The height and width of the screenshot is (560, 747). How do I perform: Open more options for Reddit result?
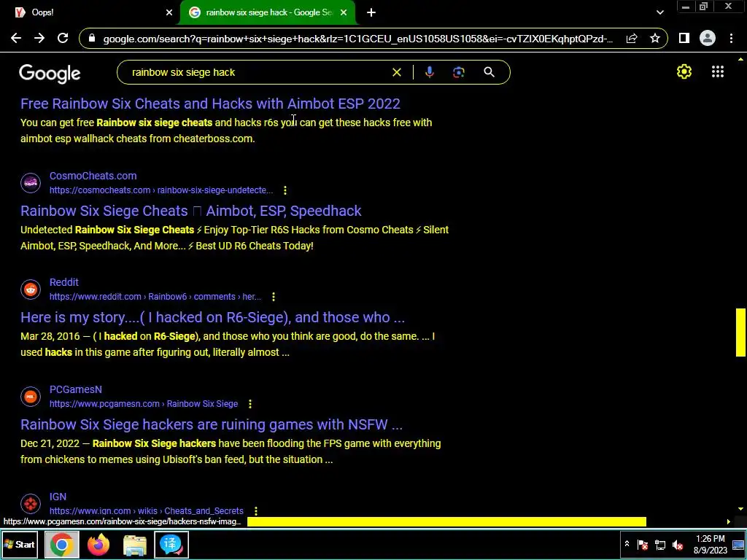[274, 297]
